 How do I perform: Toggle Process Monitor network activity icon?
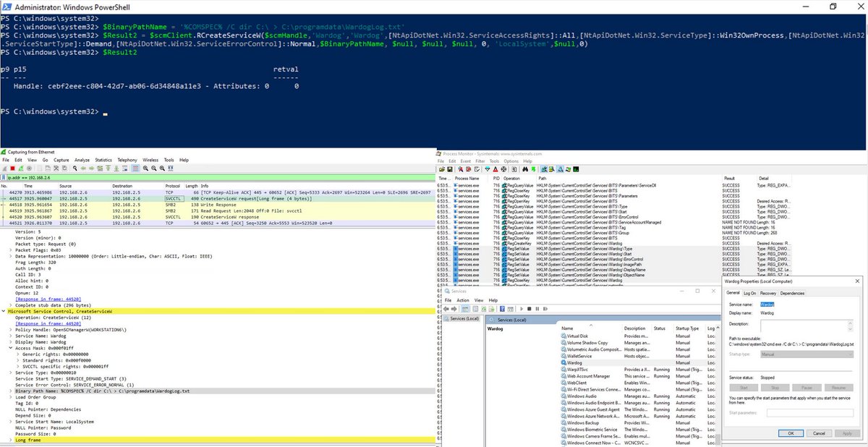[x=560, y=169]
